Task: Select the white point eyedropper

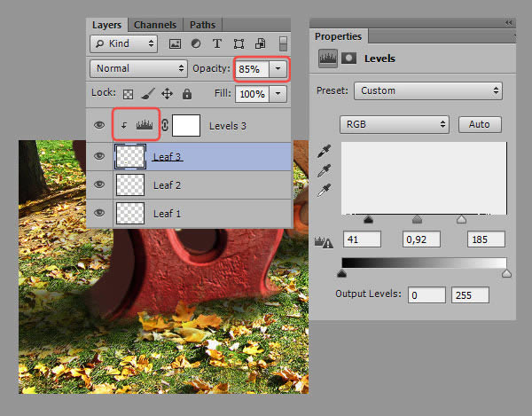Action: click(x=325, y=188)
